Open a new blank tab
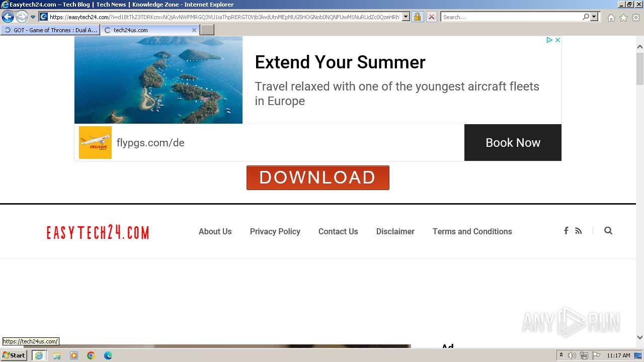Viewport: 644px width, 362px height. click(207, 30)
